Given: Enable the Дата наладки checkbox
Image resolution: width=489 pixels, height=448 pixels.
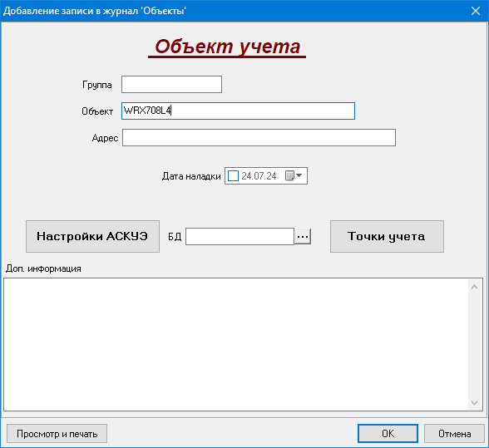Looking at the screenshot, I should click(x=233, y=176).
